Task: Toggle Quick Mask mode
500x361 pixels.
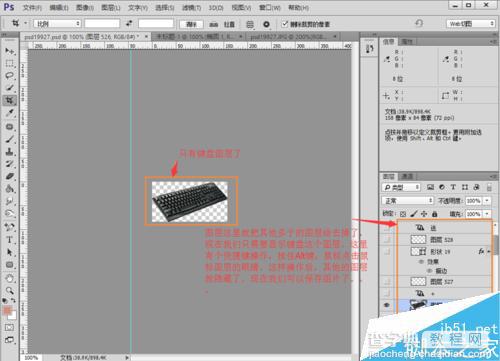Action: click(x=9, y=327)
